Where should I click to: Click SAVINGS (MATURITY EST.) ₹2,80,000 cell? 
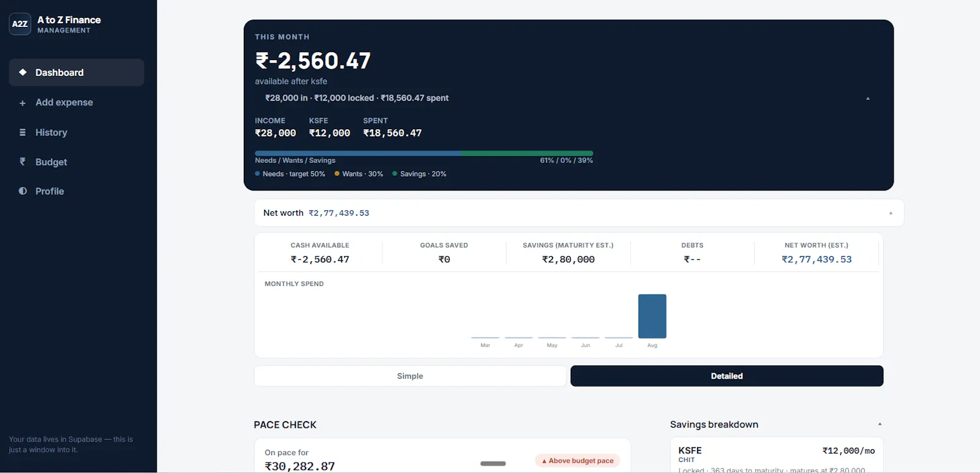[x=568, y=252]
